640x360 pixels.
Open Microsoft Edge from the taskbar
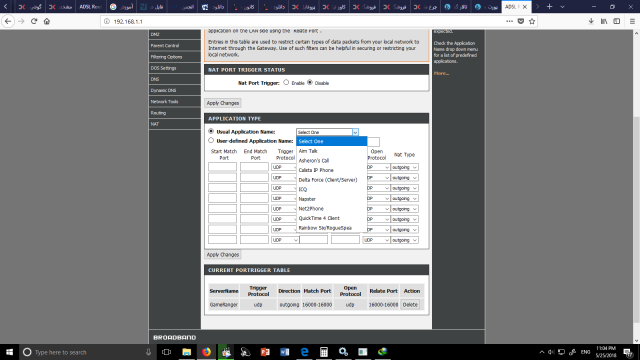pos(304,352)
